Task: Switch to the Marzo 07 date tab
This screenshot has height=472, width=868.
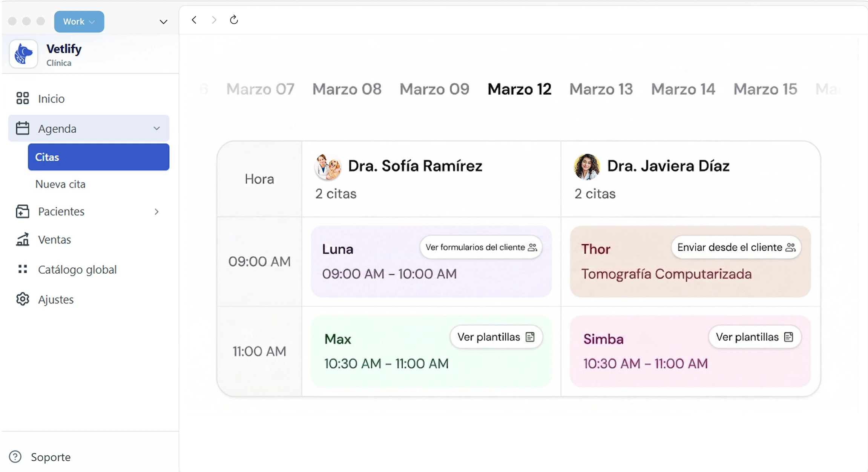Action: click(260, 89)
